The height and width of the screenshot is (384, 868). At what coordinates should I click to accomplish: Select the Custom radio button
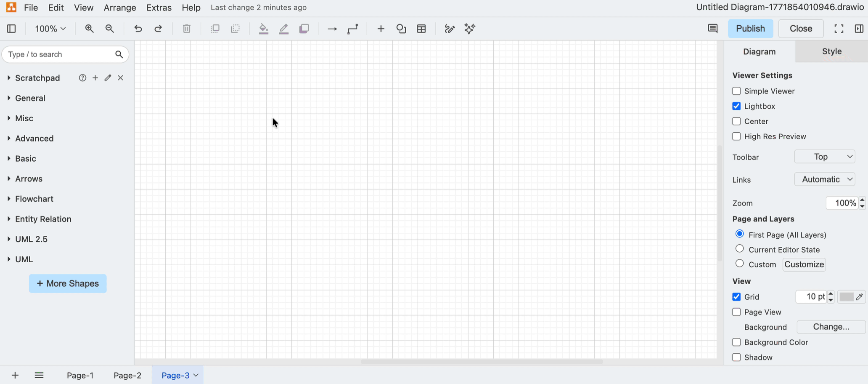(740, 264)
